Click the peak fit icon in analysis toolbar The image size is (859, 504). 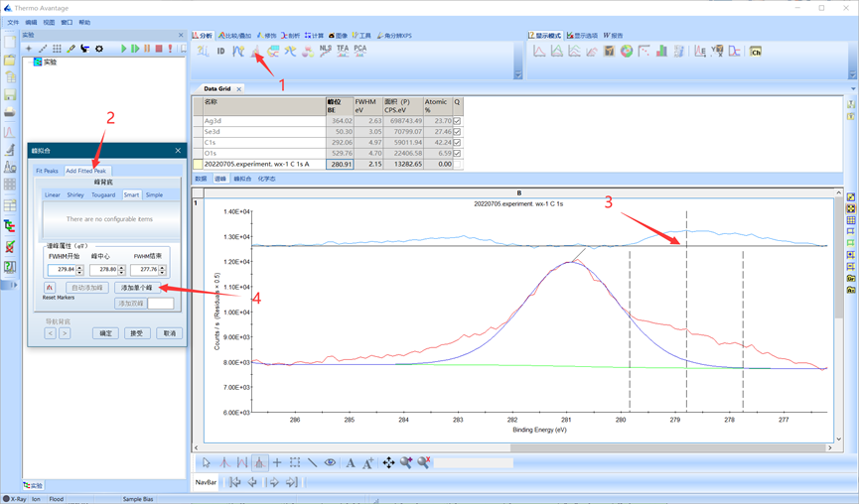(x=255, y=51)
